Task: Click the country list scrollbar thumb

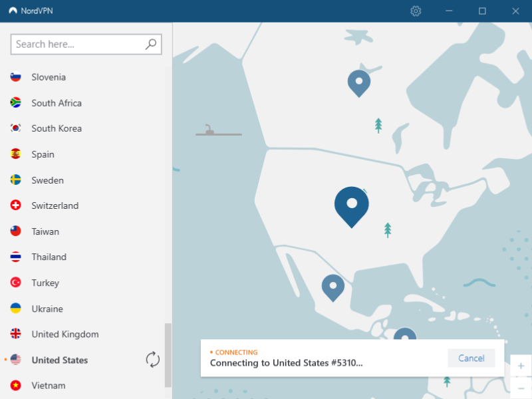Action: pos(168,355)
